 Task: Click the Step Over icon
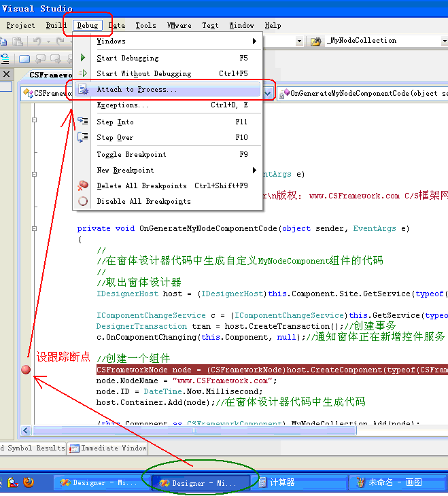83,137
